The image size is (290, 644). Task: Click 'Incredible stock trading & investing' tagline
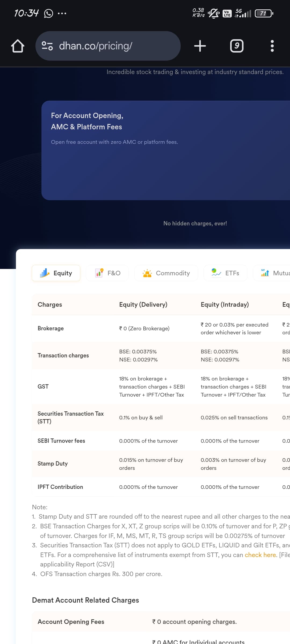[x=195, y=72]
